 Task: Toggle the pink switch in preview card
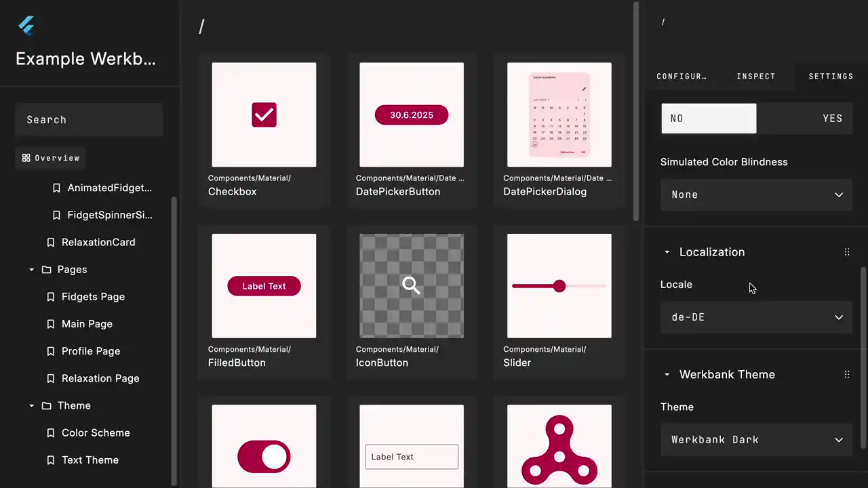[x=264, y=457]
